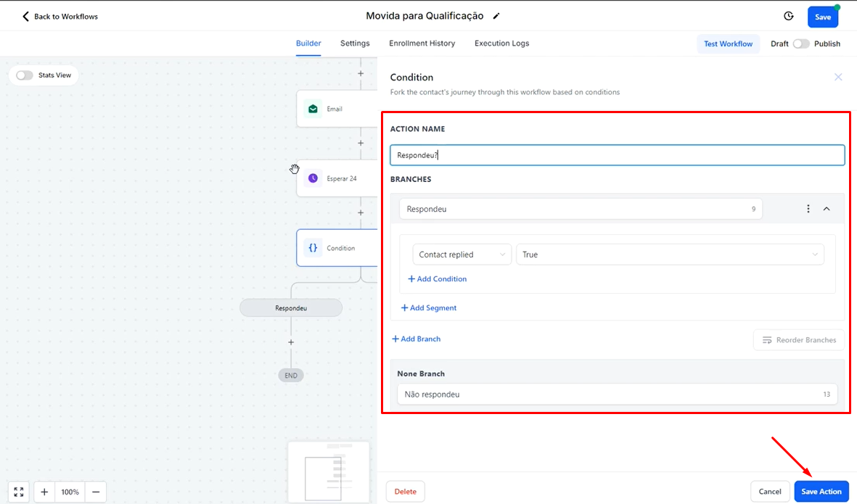This screenshot has height=504, width=857.
Task: Zoom in the canvas with plus icon
Action: pyautogui.click(x=44, y=492)
